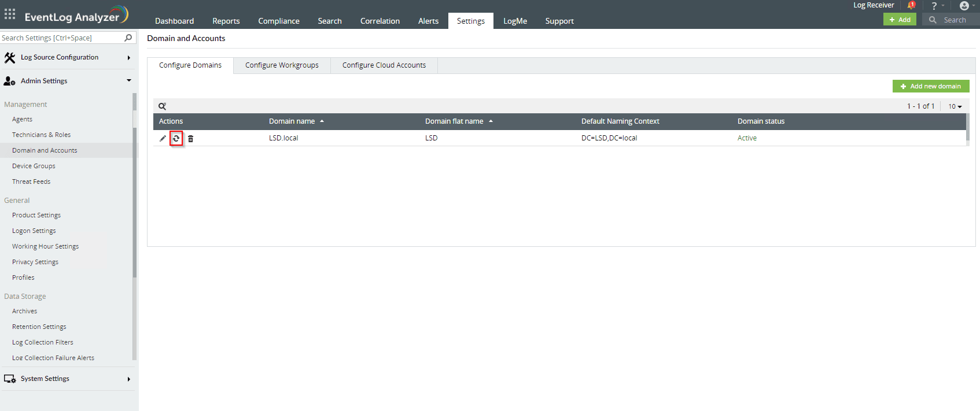Open the user account profile icon
980x411 pixels.
pos(964,6)
